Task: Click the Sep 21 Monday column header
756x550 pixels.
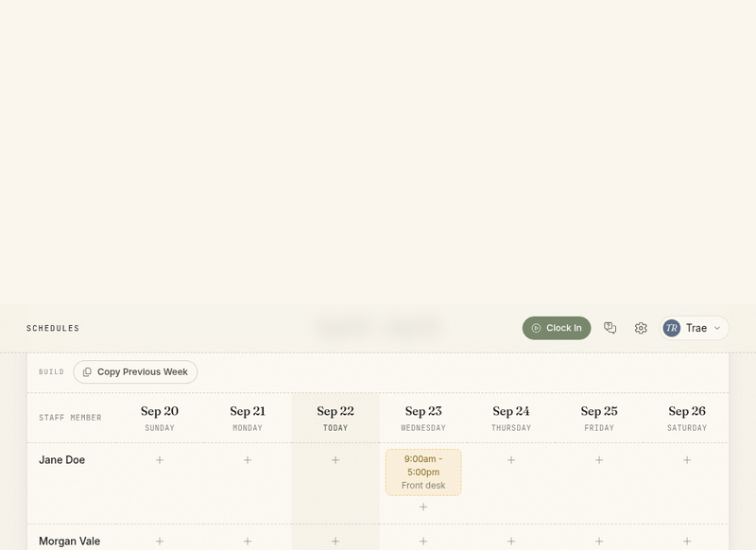Action: tap(248, 418)
